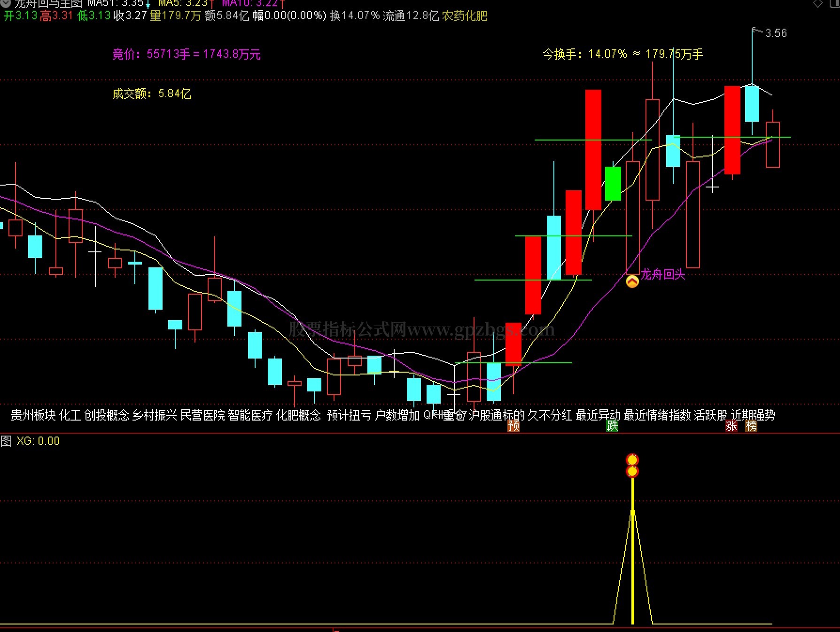Click the 低3.13 low price value
The height and width of the screenshot is (632, 840).
94,16
